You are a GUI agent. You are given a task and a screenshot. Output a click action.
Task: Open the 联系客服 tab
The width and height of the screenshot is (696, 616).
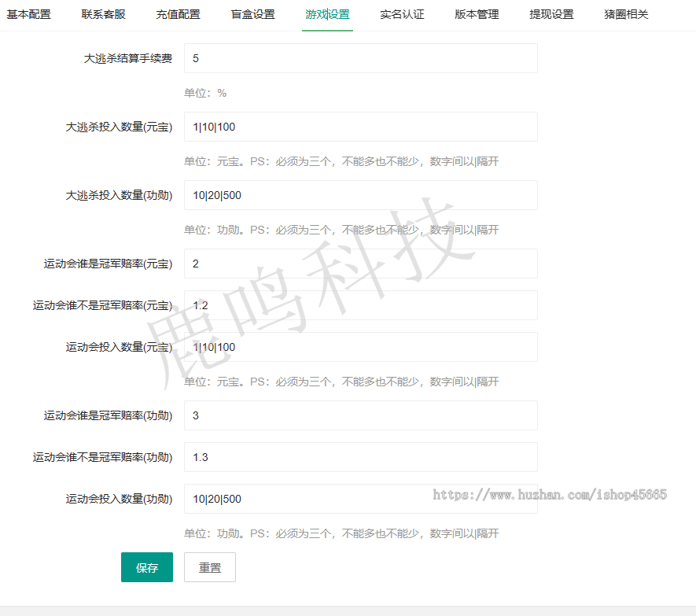[x=104, y=15]
